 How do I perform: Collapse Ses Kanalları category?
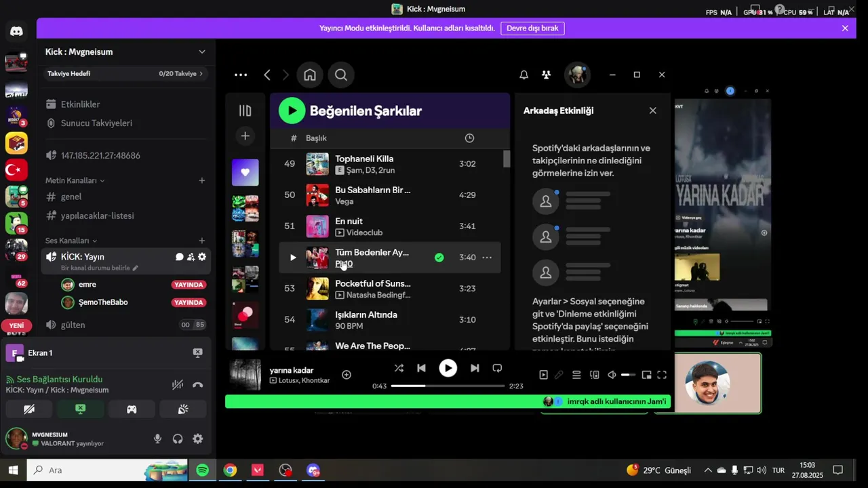[71, 241]
